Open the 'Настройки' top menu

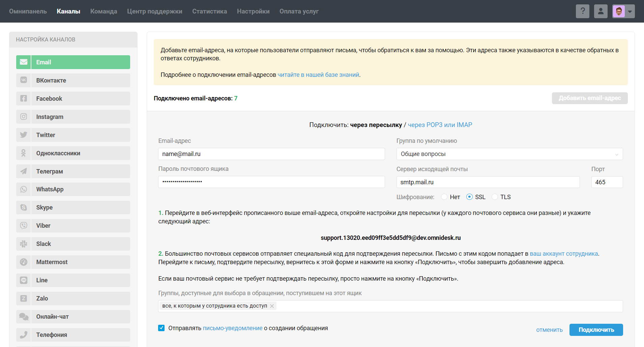pos(253,11)
